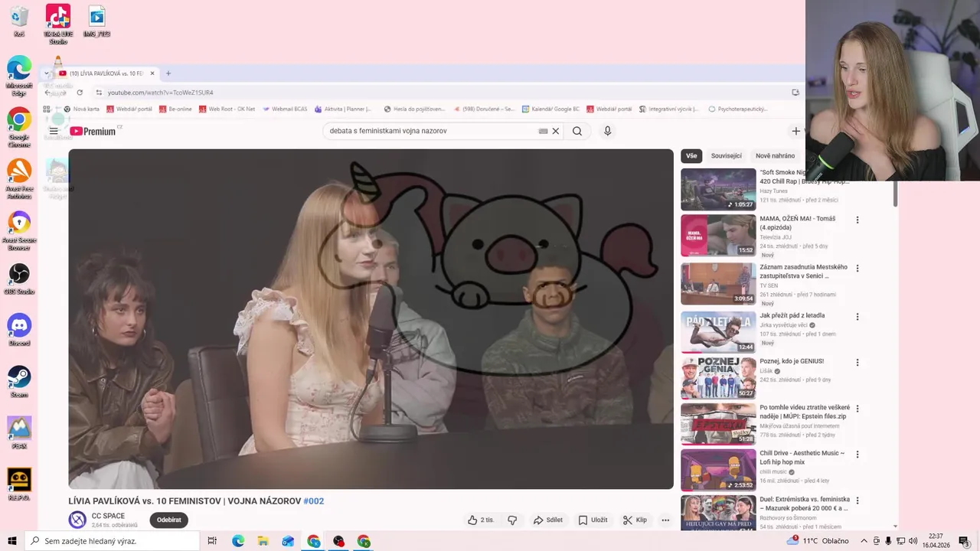The width and height of the screenshot is (980, 551).
Task: Click the main video player
Action: coord(371,319)
